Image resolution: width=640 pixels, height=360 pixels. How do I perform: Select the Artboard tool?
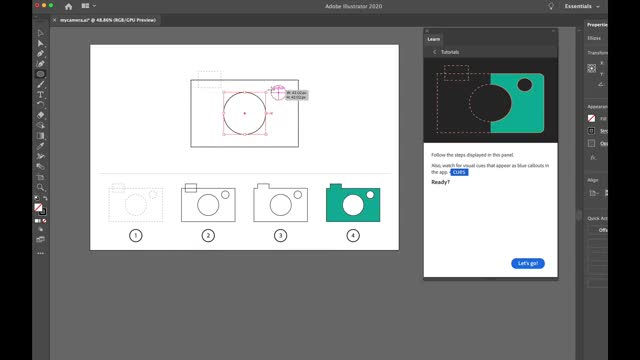click(x=40, y=177)
